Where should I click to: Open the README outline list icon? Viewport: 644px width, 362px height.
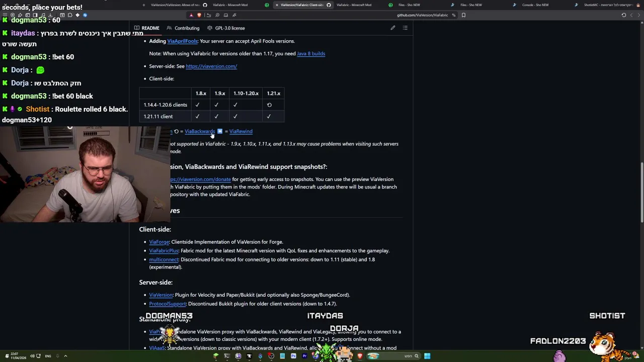tap(405, 28)
